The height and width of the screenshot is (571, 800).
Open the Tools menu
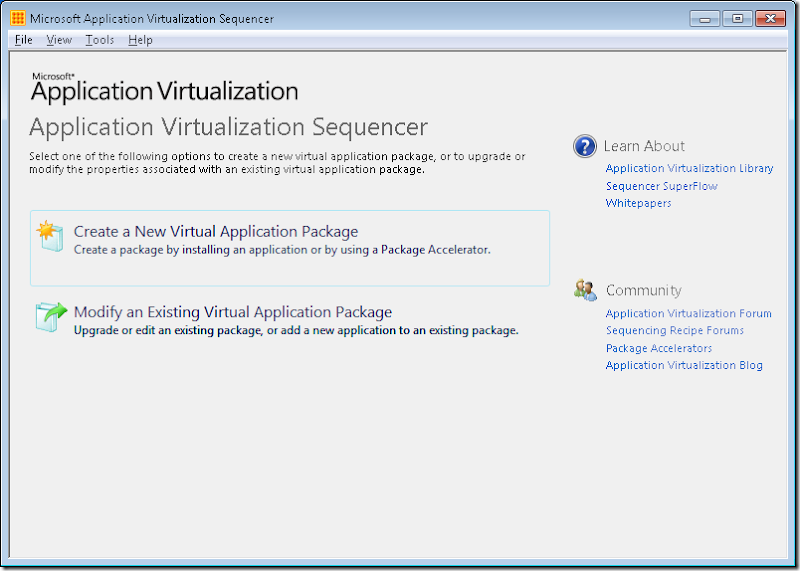(x=100, y=40)
